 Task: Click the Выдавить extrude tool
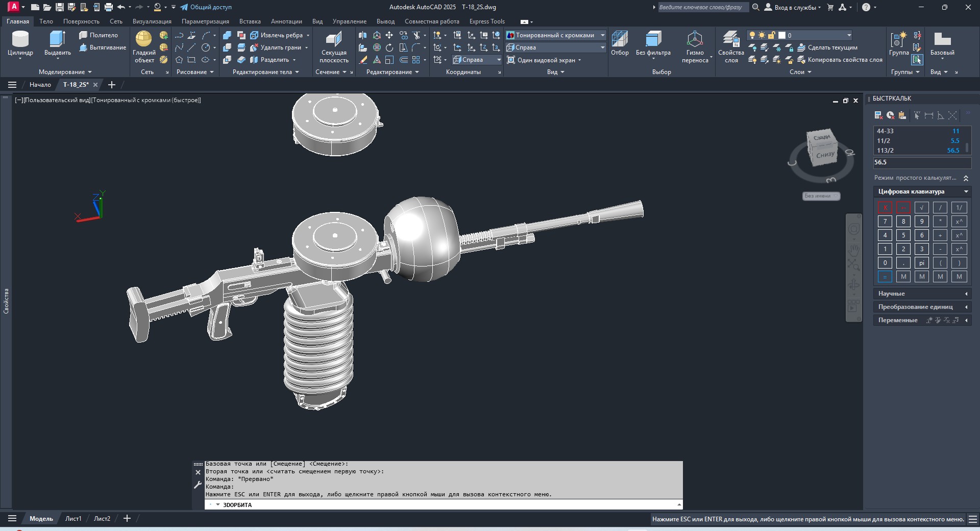point(57,44)
